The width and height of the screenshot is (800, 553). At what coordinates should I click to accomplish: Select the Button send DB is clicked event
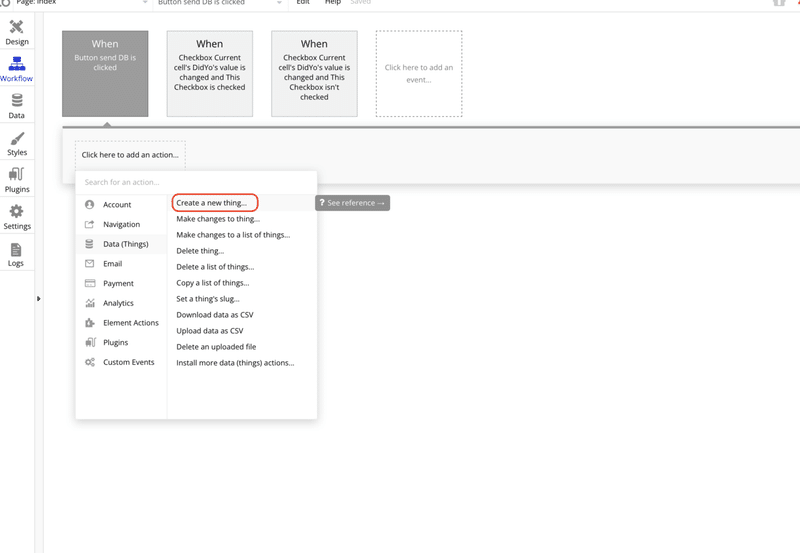pyautogui.click(x=105, y=73)
